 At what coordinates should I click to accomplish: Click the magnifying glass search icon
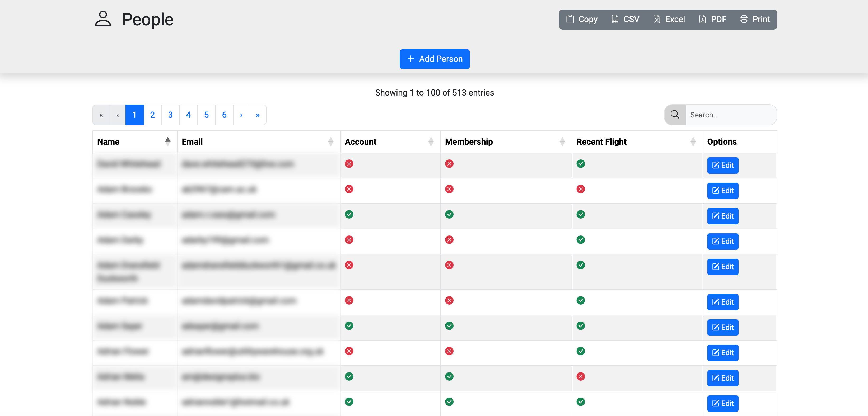point(675,115)
